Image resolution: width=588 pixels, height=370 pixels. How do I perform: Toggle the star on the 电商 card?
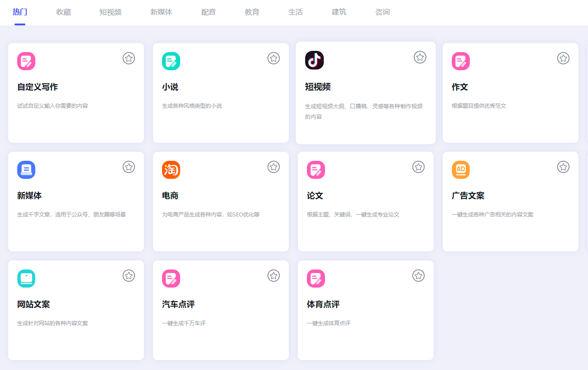click(x=273, y=167)
